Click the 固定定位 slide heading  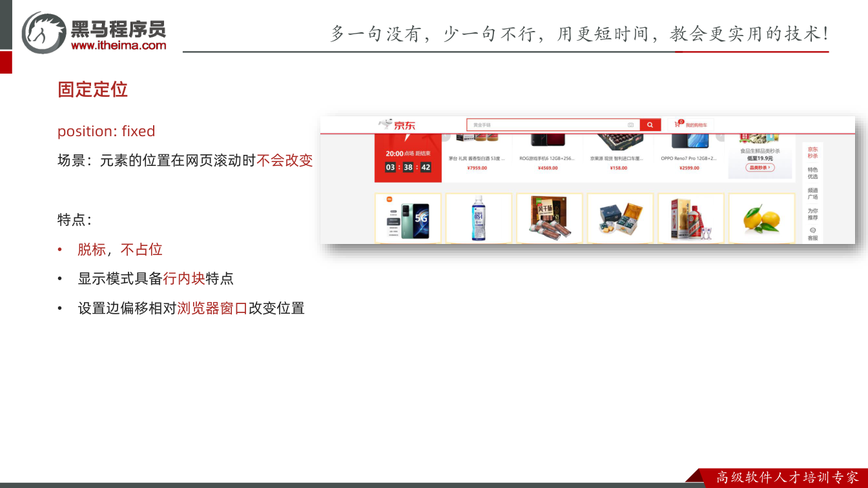(92, 90)
